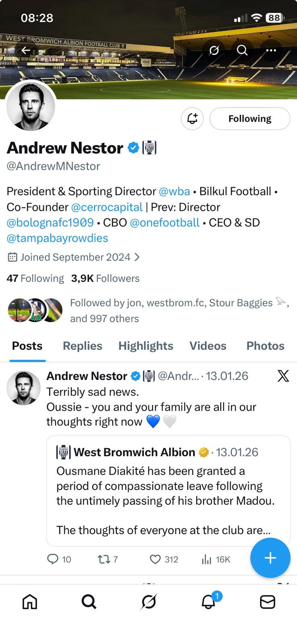Reply to Andrew Nestor's post

tap(53, 559)
